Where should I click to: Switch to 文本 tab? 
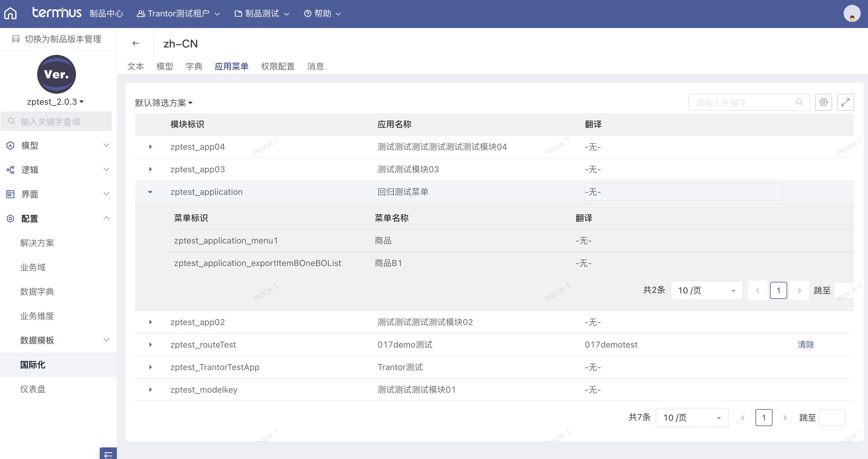point(135,66)
